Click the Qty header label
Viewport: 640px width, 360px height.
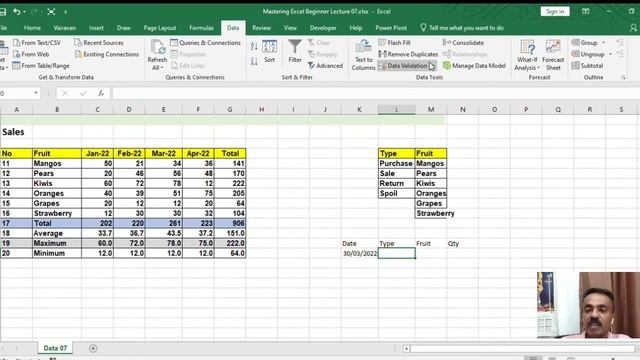(x=453, y=244)
